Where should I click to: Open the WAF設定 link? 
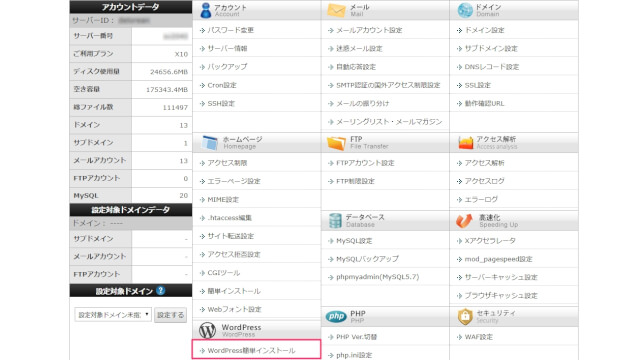pyautogui.click(x=478, y=337)
